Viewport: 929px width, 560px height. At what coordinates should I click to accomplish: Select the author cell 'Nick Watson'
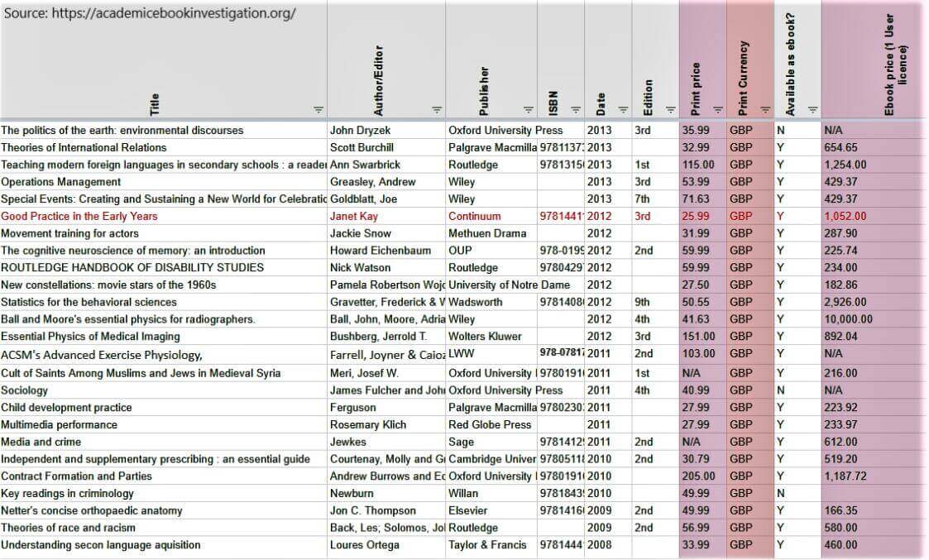(386, 268)
